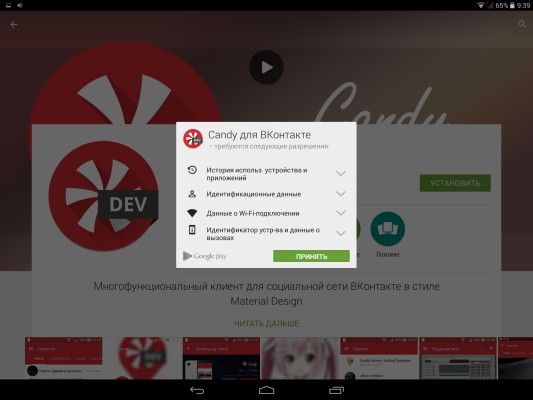Open the anime girl screenshot thumbnail

pyautogui.click(x=300, y=358)
